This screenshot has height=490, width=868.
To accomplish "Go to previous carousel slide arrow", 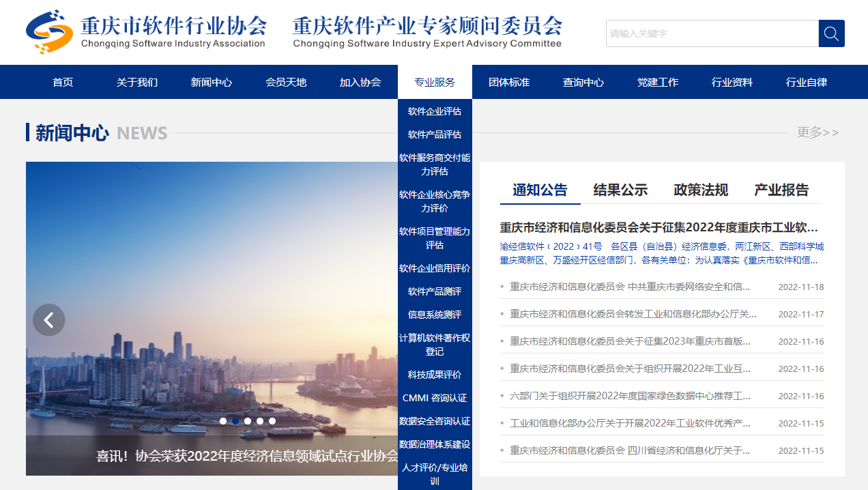I will coord(49,319).
